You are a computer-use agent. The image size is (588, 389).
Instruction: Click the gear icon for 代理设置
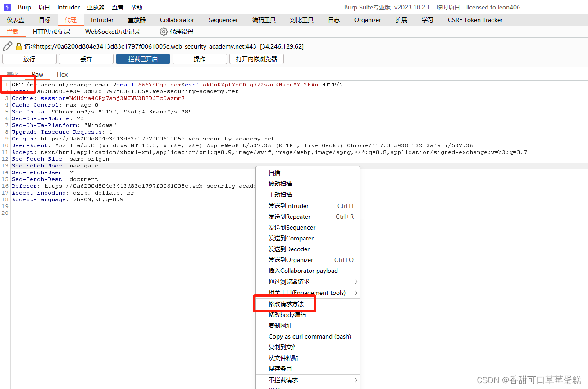coord(164,32)
